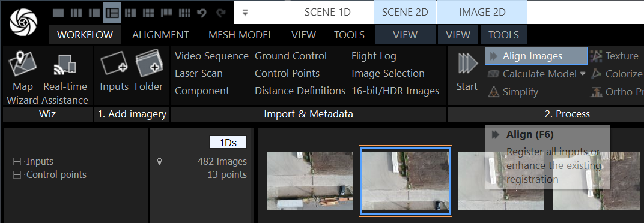
Task: Expand the Inputs tree node plus box
Action: [17, 162]
